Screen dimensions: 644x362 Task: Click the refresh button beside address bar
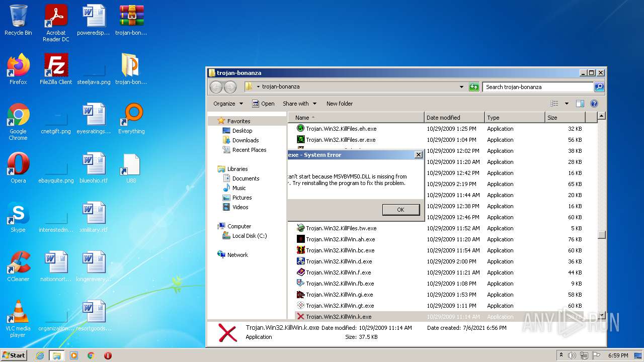(474, 87)
